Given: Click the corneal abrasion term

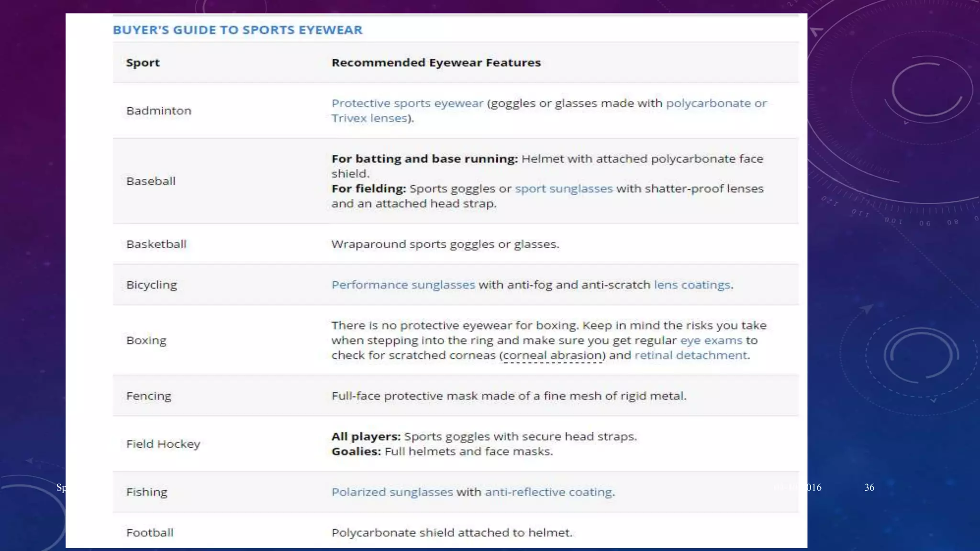Looking at the screenshot, I should click(x=552, y=355).
